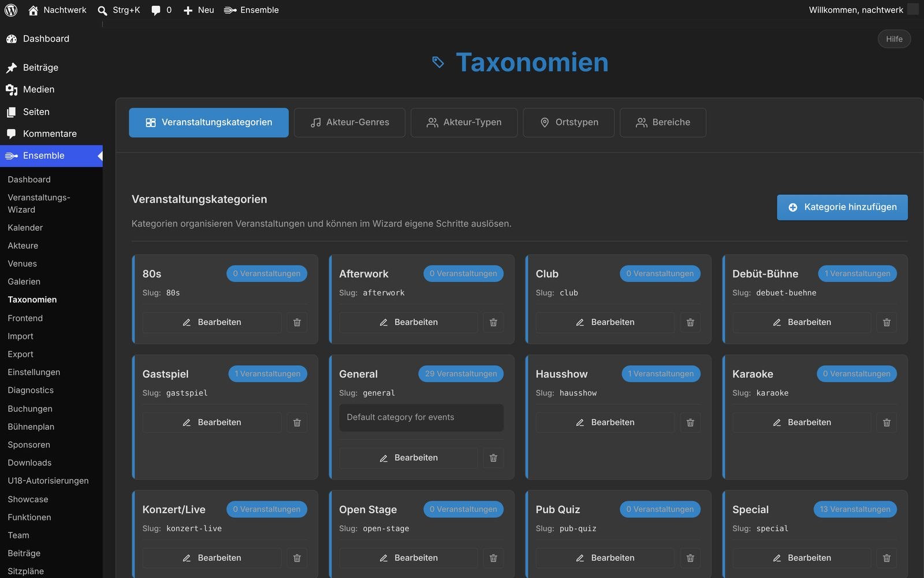
Task: Edit the 80s category with Bearbeiten
Action: click(212, 323)
